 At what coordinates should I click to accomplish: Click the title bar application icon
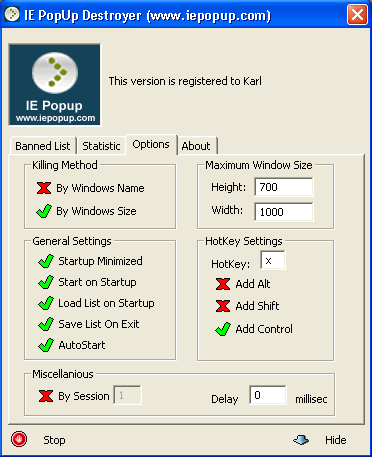coord(12,14)
